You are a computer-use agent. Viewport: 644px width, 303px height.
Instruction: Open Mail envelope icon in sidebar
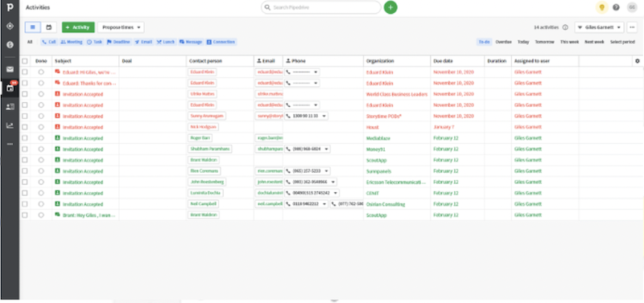click(10, 69)
